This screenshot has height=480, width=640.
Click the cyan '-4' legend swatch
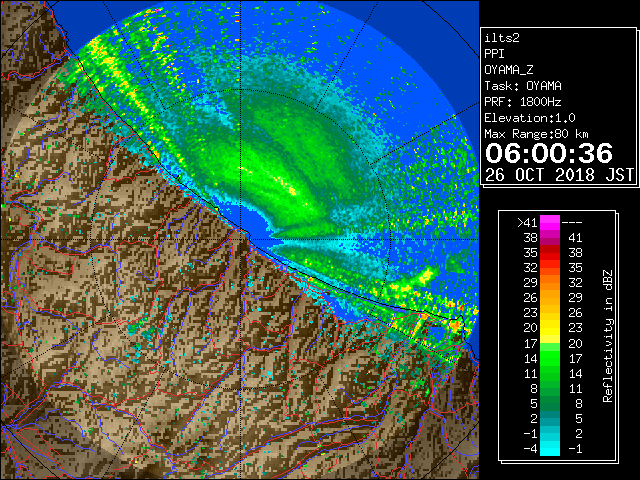(x=550, y=448)
